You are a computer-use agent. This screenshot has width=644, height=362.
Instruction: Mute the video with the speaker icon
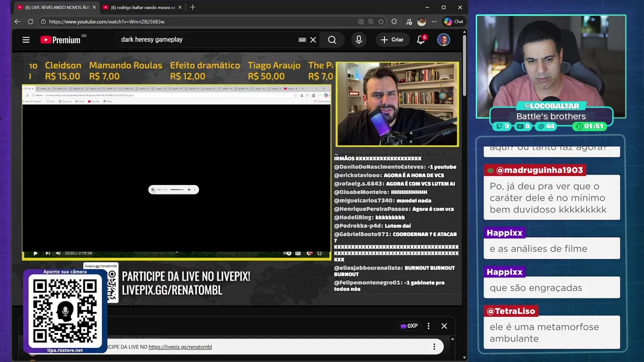(58, 253)
